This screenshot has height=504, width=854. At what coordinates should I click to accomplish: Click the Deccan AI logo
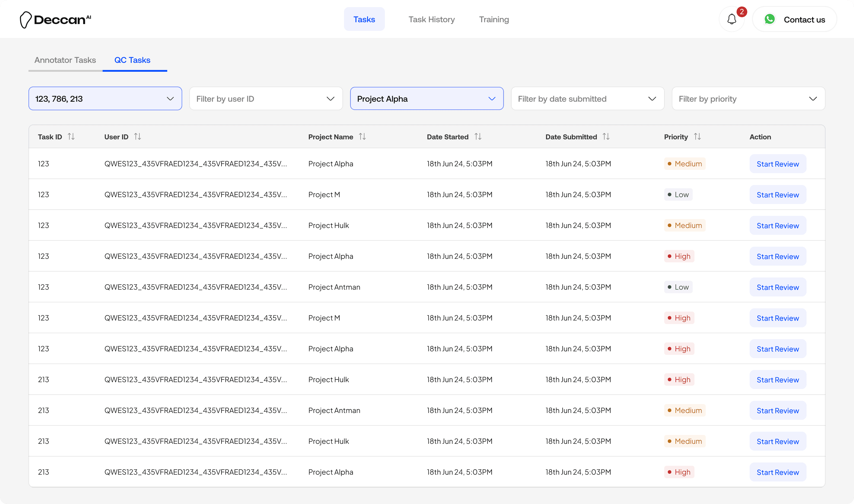click(x=55, y=19)
